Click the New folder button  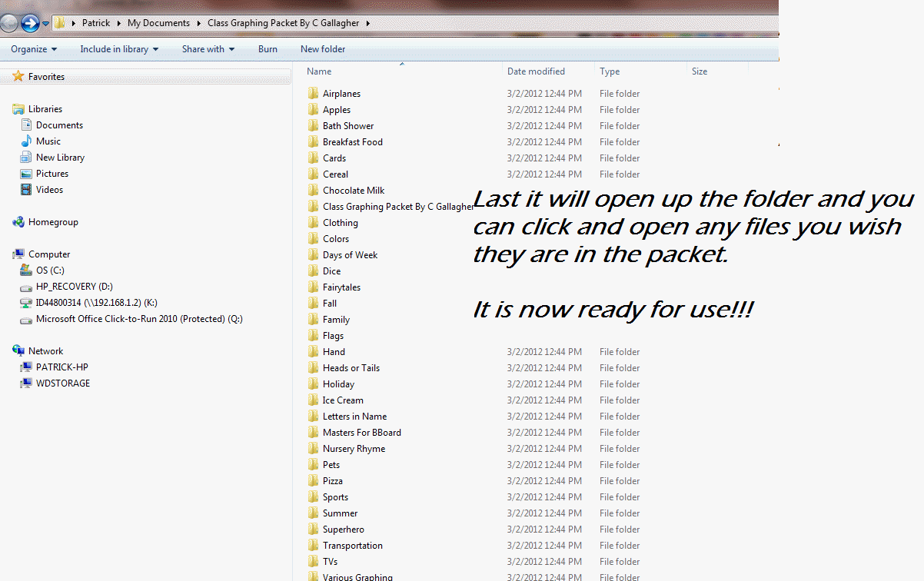click(x=323, y=49)
